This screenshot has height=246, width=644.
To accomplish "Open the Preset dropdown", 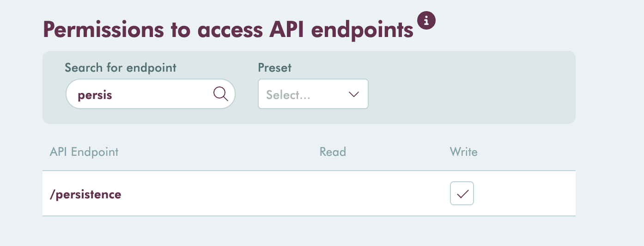I will [x=313, y=94].
